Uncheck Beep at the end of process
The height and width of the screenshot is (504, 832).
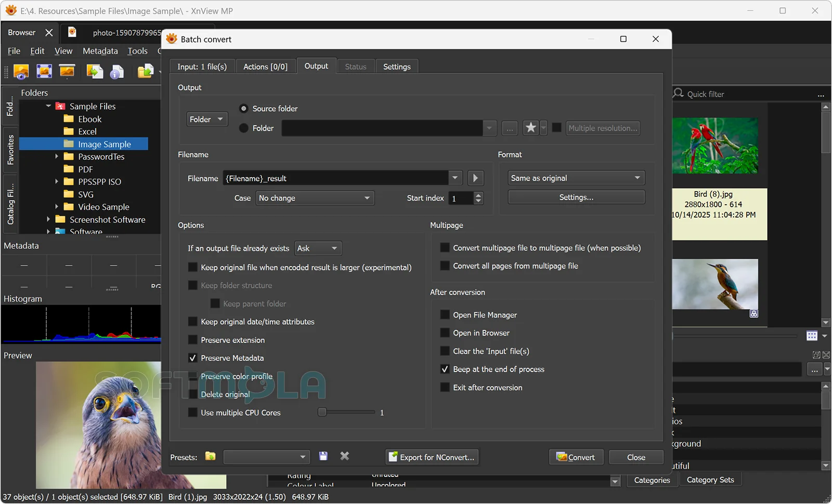pyautogui.click(x=445, y=369)
